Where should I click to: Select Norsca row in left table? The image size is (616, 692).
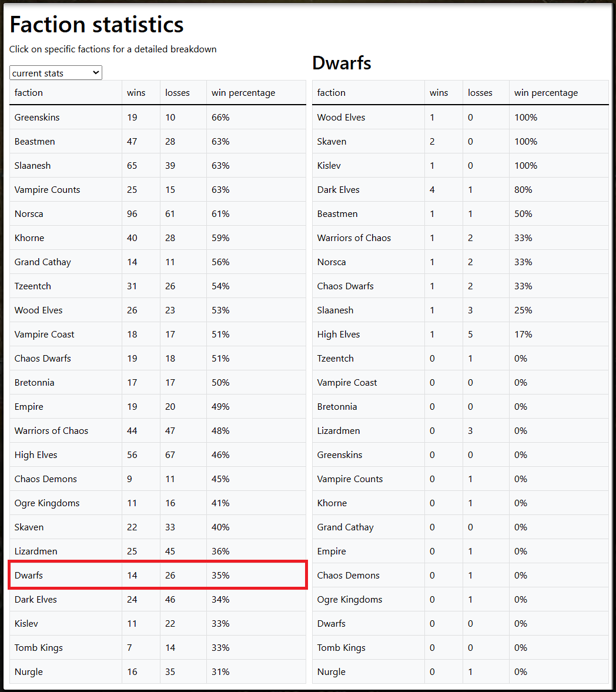tap(158, 213)
